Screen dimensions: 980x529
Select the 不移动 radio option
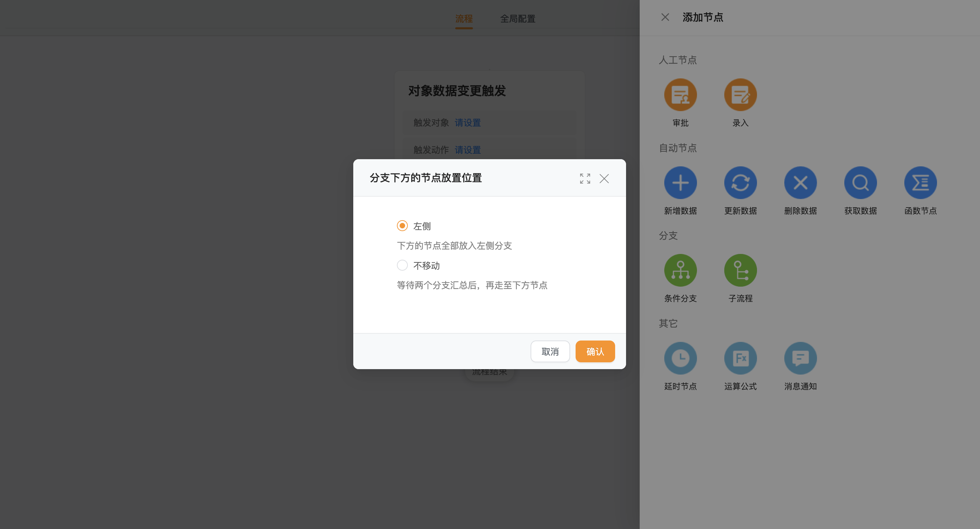pos(402,266)
